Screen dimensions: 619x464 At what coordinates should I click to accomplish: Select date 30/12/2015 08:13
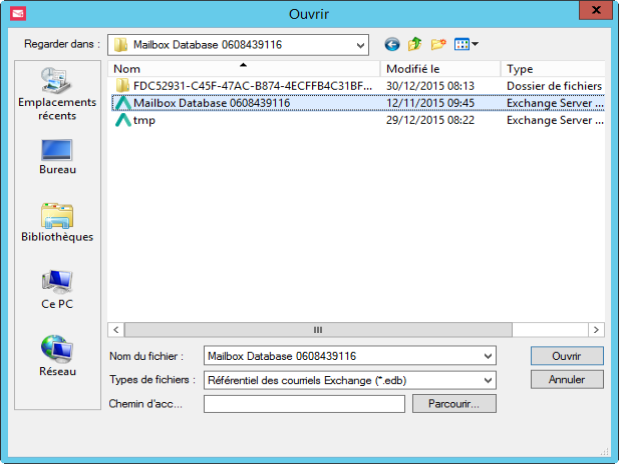[430, 86]
